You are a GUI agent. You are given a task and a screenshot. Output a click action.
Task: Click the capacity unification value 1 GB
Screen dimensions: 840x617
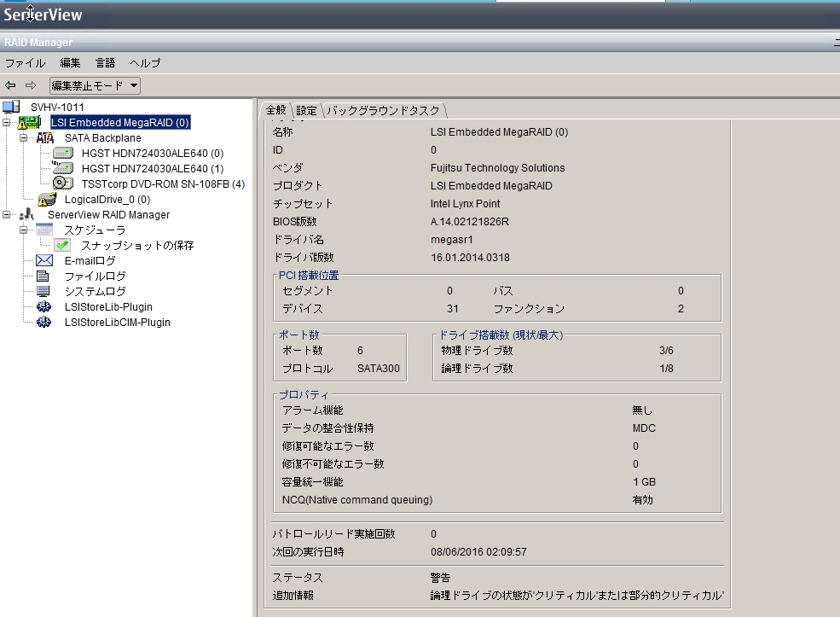tap(644, 482)
